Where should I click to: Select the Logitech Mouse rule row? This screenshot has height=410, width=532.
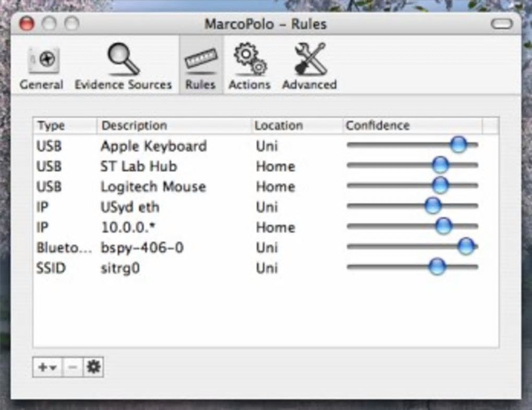(265, 186)
